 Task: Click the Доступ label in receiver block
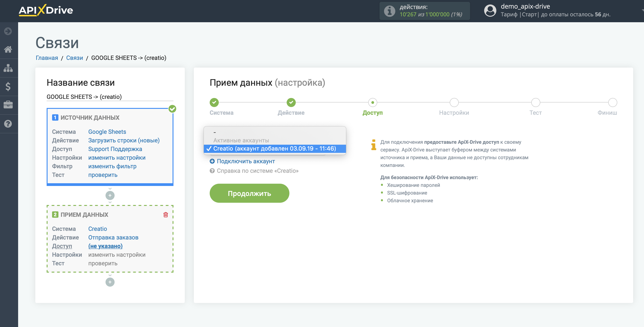pos(62,246)
